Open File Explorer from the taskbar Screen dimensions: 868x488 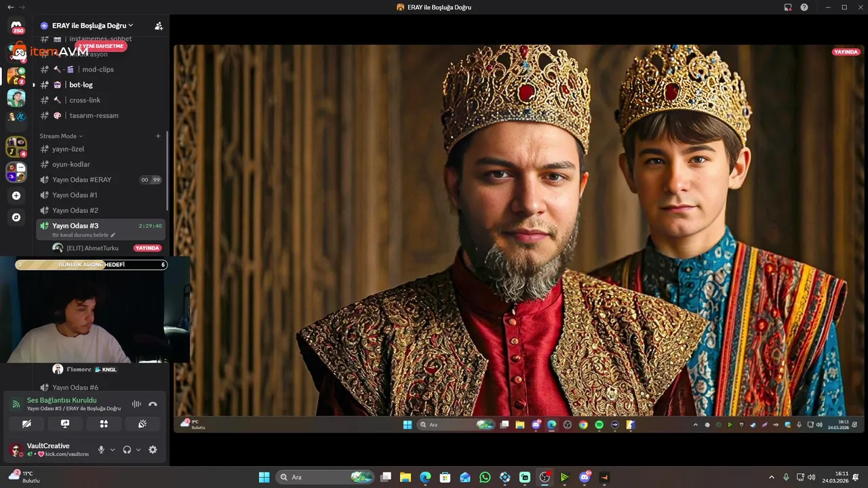(x=406, y=477)
